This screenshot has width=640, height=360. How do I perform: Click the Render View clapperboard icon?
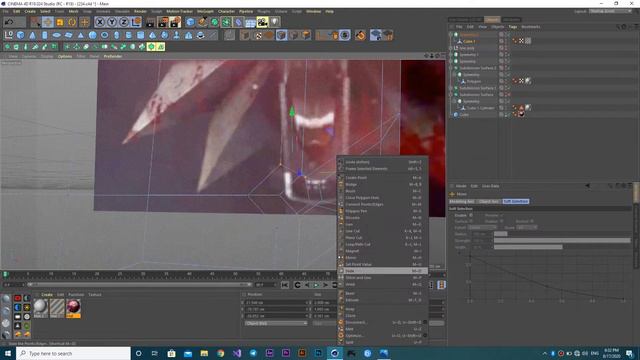point(151,22)
